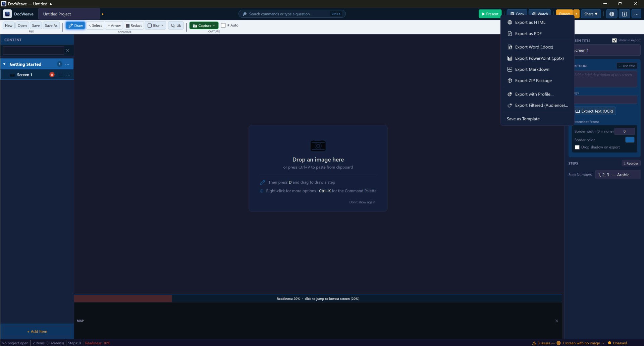Image resolution: width=644 pixels, height=346 pixels.
Task: Toggle the # Auto checkbox
Action: coord(223,25)
